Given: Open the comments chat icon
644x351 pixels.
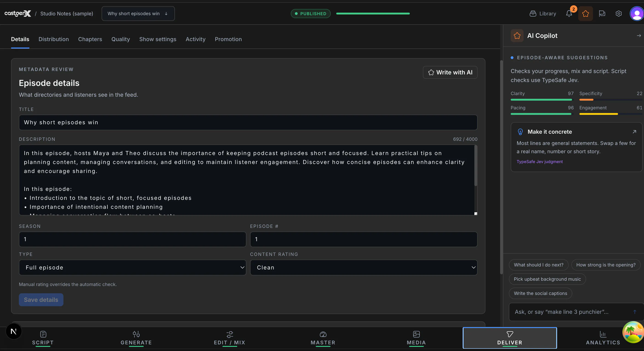Looking at the screenshot, I should point(602,14).
